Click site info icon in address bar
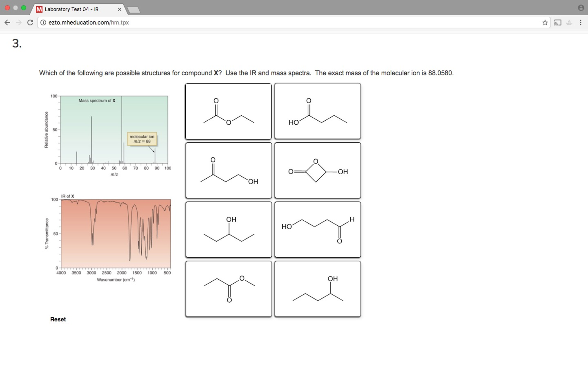The height and width of the screenshot is (368, 588). click(43, 22)
